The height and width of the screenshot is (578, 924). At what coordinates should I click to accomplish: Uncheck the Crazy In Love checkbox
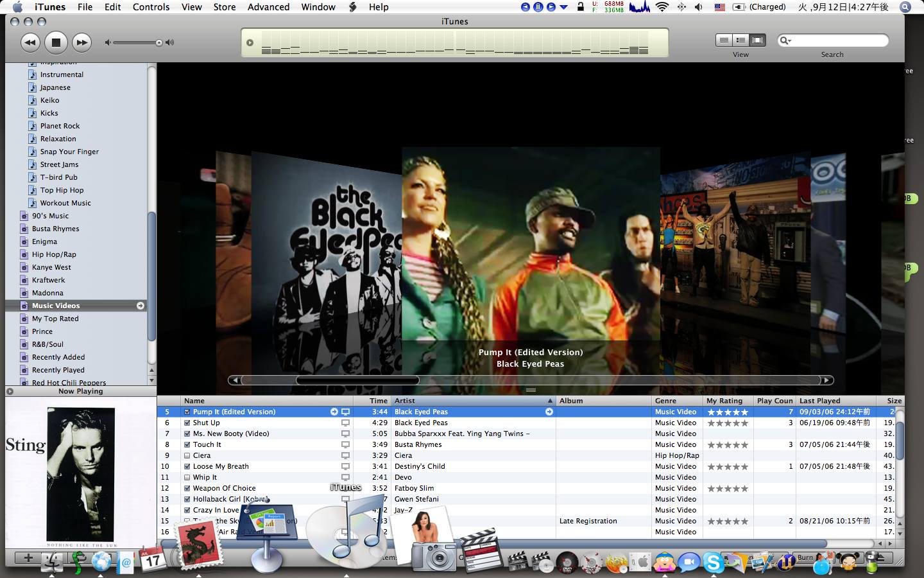(187, 510)
